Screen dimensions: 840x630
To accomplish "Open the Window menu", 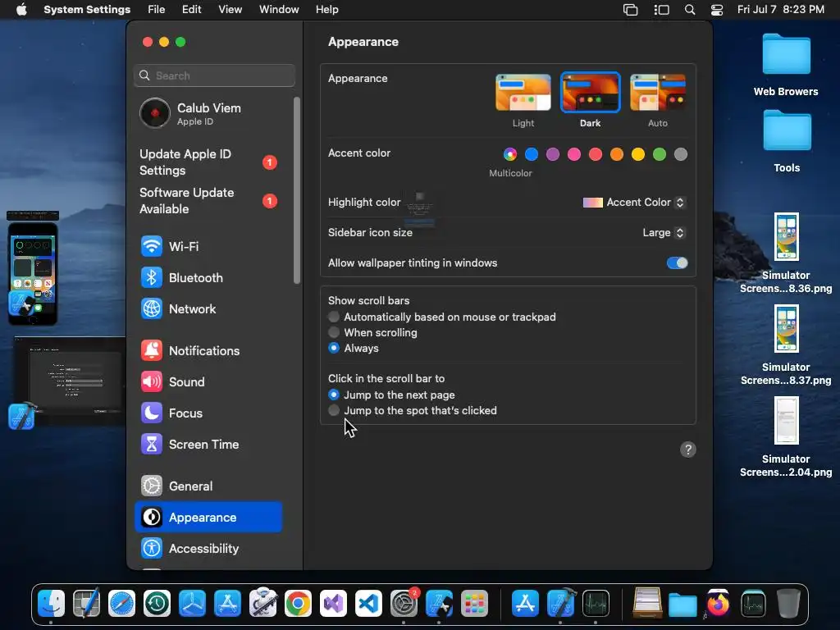I will 279,10.
